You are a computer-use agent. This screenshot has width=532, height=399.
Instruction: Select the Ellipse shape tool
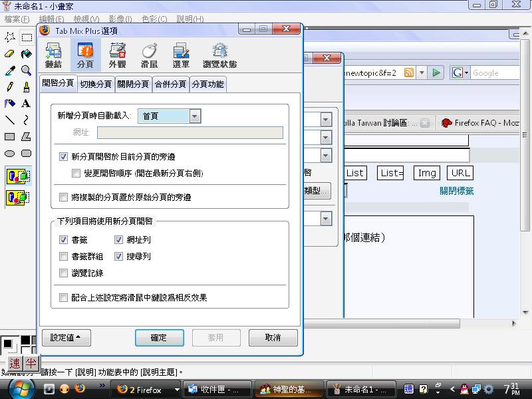[10, 153]
